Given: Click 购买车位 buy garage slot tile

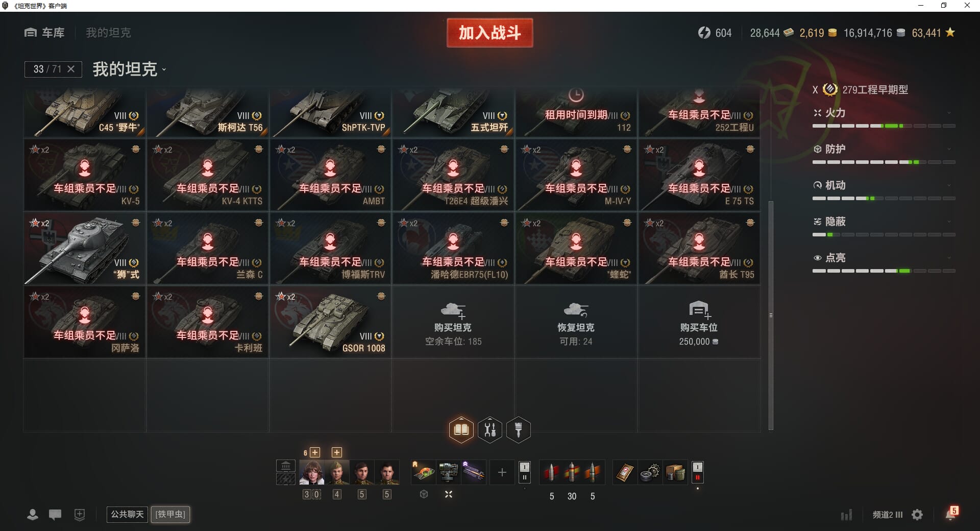Looking at the screenshot, I should coord(699,322).
